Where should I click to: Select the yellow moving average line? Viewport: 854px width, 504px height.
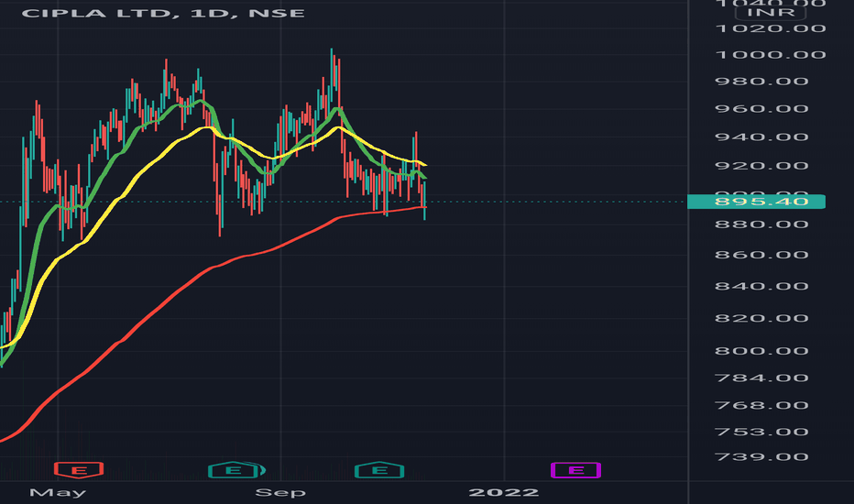pyautogui.click(x=139, y=175)
